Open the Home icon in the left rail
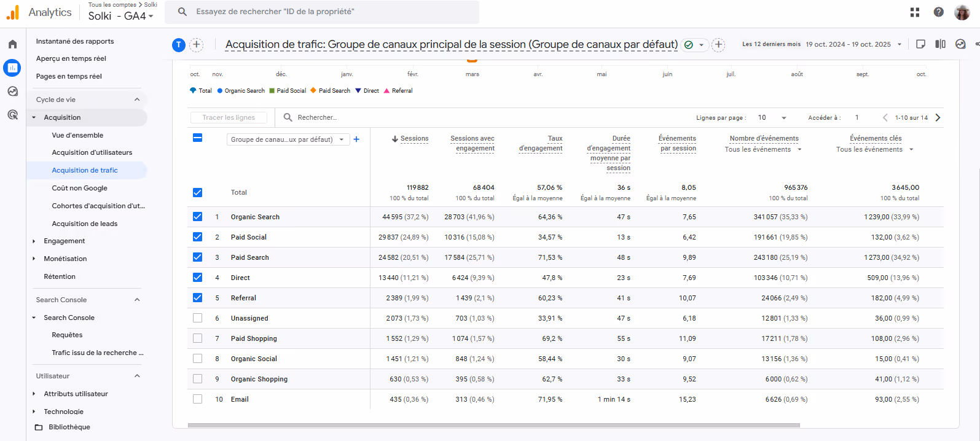 [12, 44]
